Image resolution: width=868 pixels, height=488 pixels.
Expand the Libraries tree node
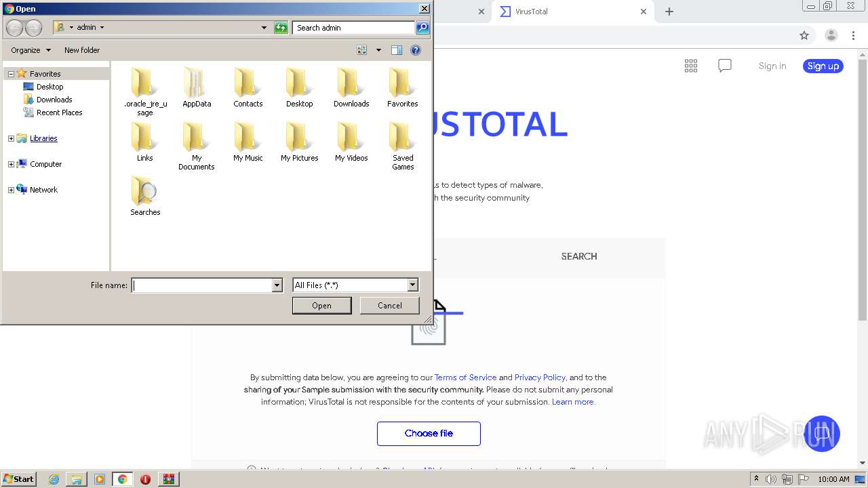tap(11, 138)
